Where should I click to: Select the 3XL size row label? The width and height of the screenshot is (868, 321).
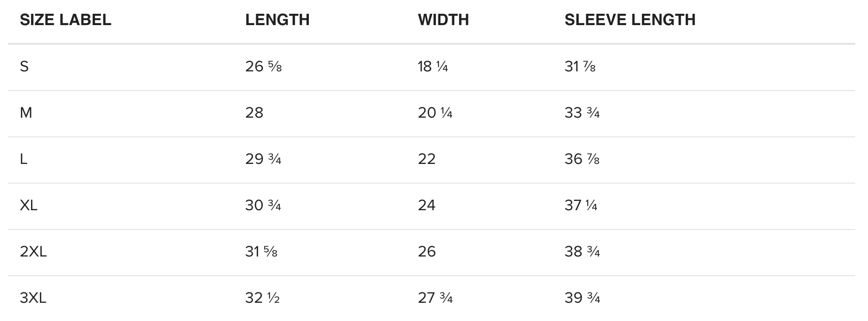33,298
